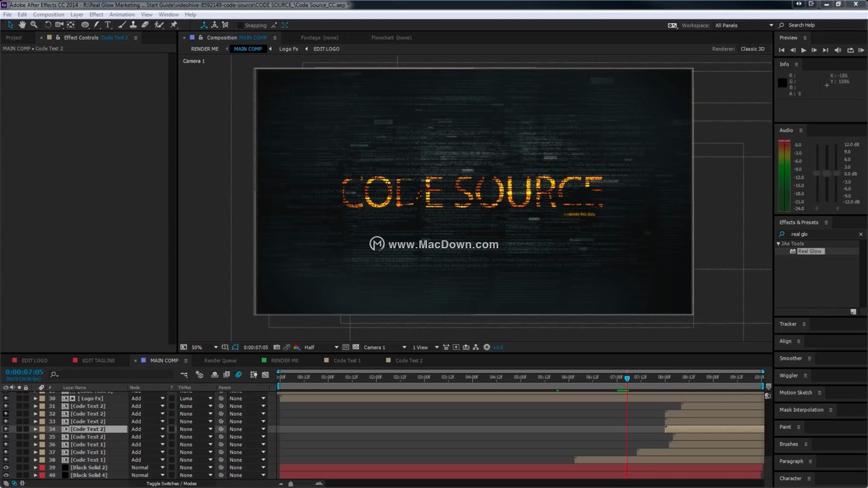Select the Eraser tool
868x488 pixels.
coord(146,25)
